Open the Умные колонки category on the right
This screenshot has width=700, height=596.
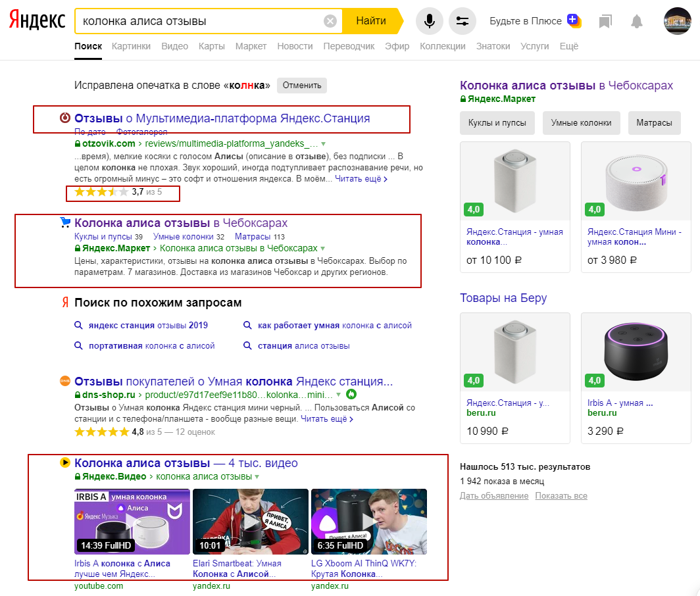581,123
